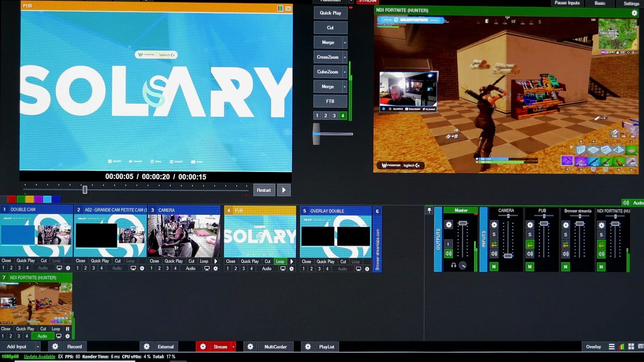The width and height of the screenshot is (644, 362).
Task: Toggle CAMERA audio speaker mute icon
Action: pyautogui.click(x=494, y=254)
